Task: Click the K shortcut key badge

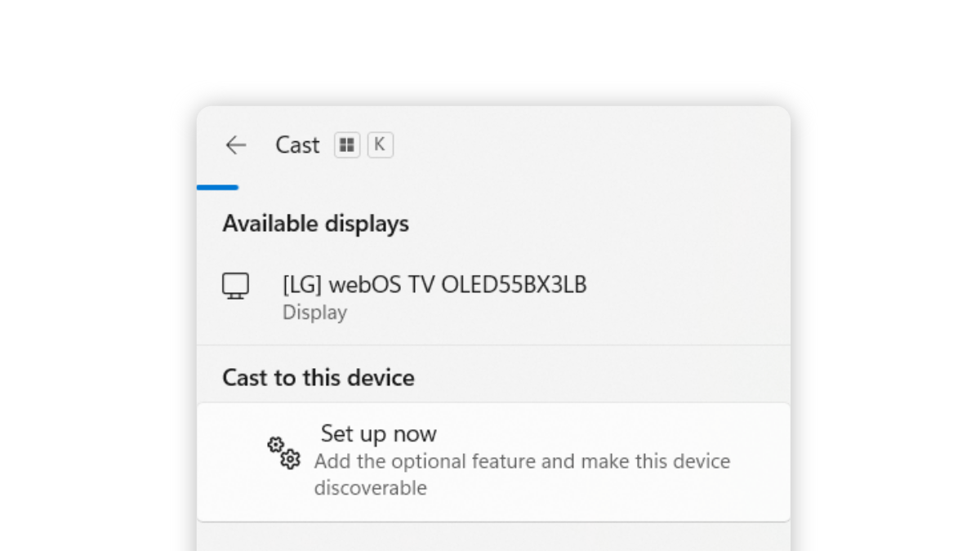Action: click(x=381, y=144)
